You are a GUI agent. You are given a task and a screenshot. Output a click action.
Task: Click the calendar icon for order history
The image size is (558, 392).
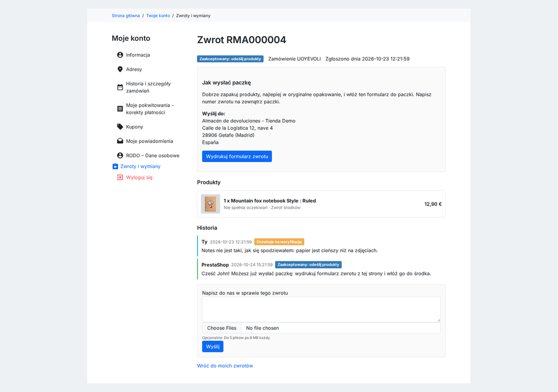click(x=120, y=87)
